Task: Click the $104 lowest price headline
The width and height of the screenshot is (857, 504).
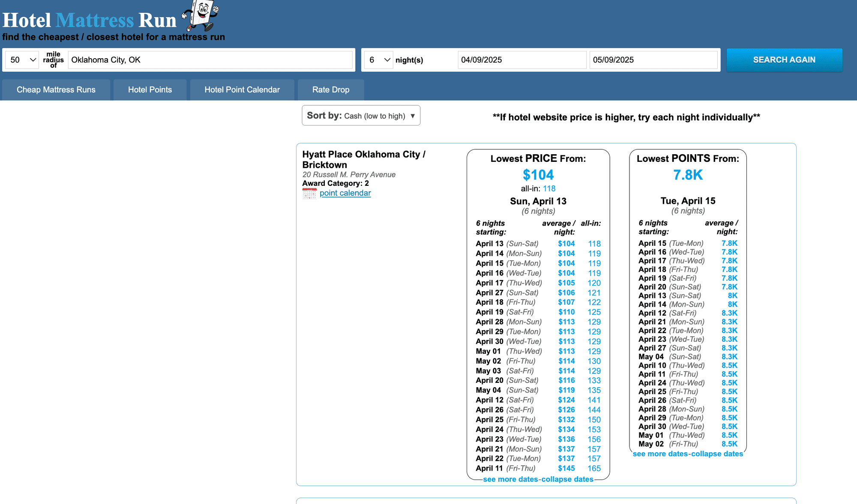Action: click(538, 175)
